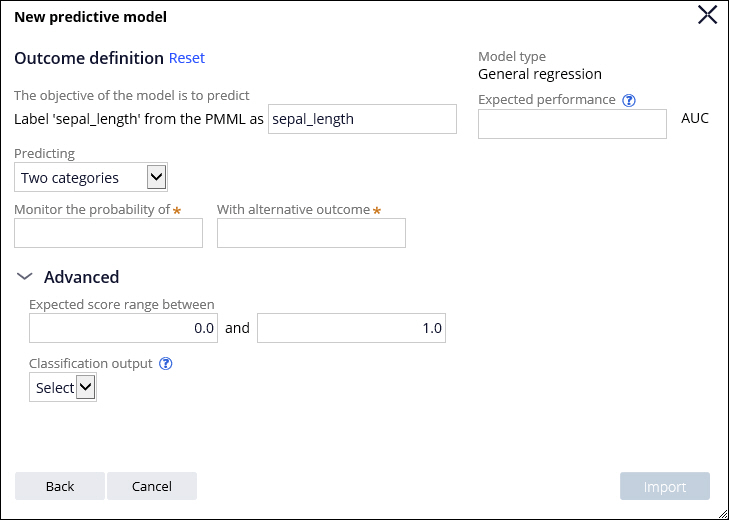Click the Outcome definition heading
729x520 pixels.
pos(89,58)
